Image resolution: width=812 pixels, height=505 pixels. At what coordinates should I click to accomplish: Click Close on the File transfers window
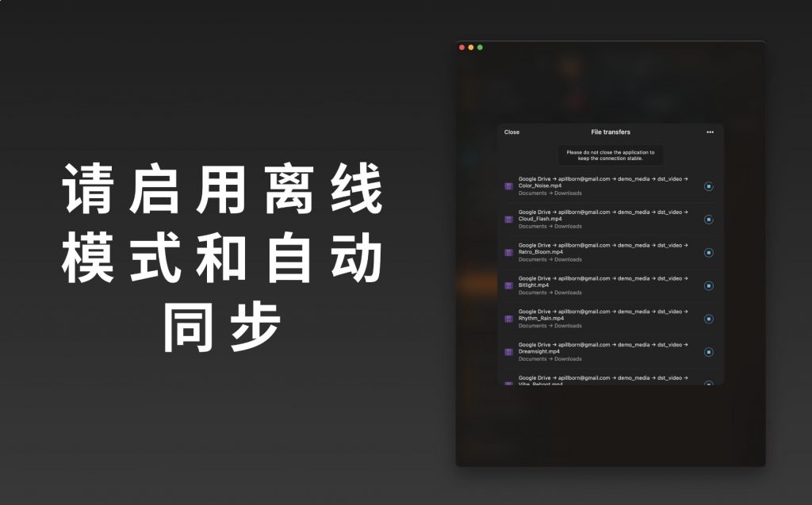[512, 132]
